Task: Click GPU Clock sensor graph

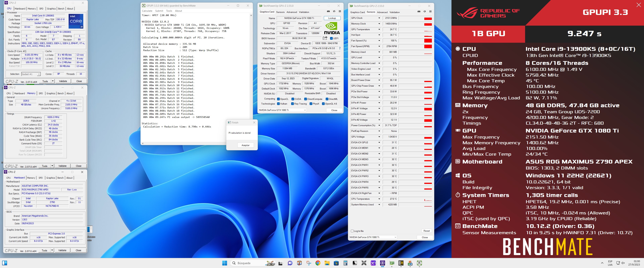Action: 415,18
